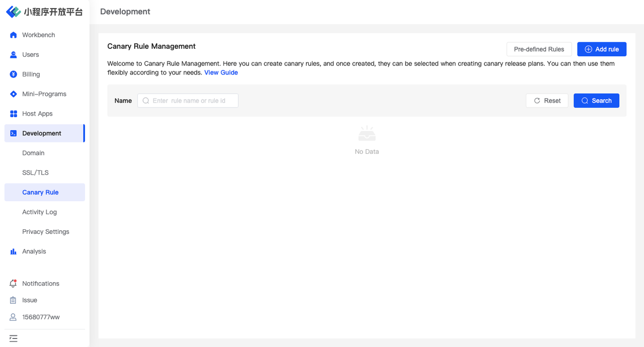Viewport: 644px width, 347px height.
Task: Click the Users person icon
Action: coord(14,55)
